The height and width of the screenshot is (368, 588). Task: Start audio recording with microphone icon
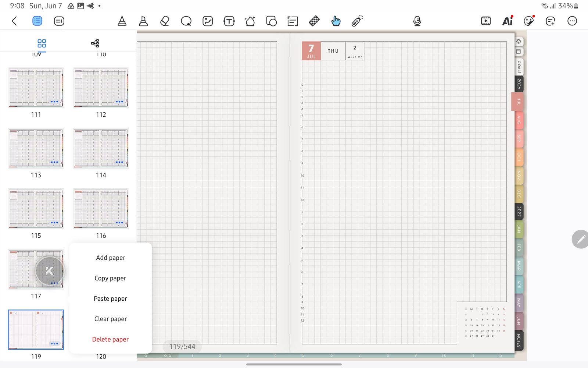[x=417, y=21]
